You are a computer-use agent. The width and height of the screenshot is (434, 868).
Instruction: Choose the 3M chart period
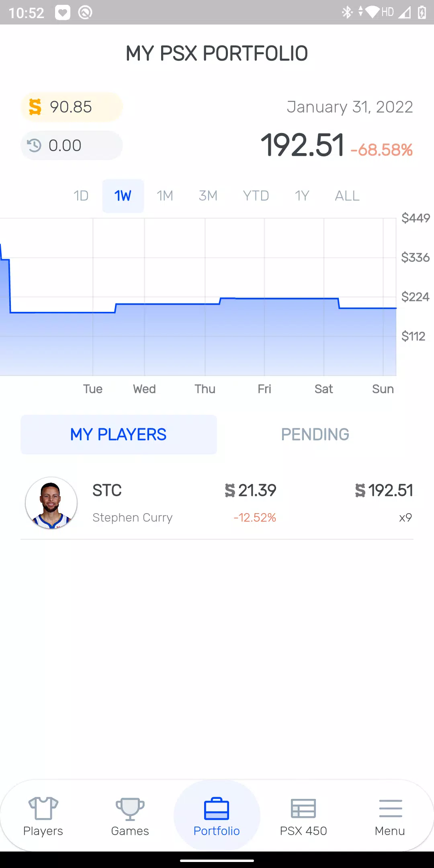[208, 196]
